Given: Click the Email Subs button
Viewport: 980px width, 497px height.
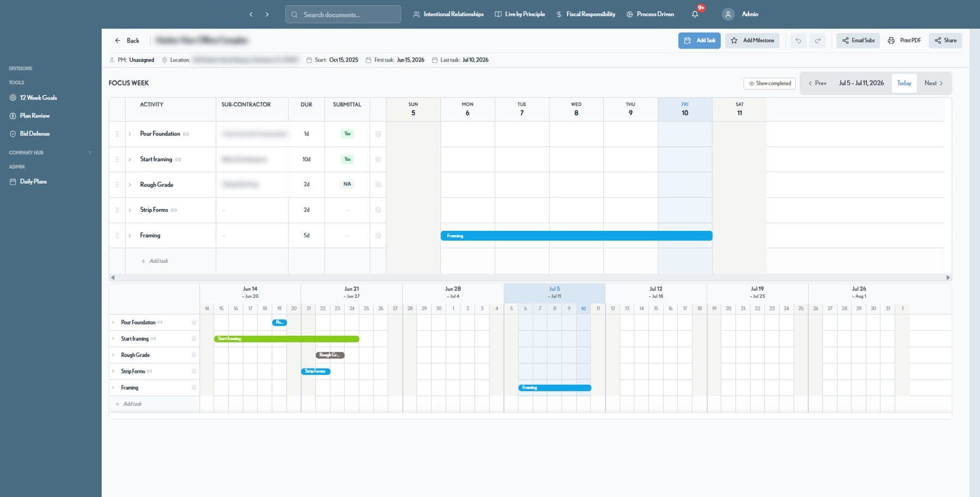Looking at the screenshot, I should [x=858, y=40].
